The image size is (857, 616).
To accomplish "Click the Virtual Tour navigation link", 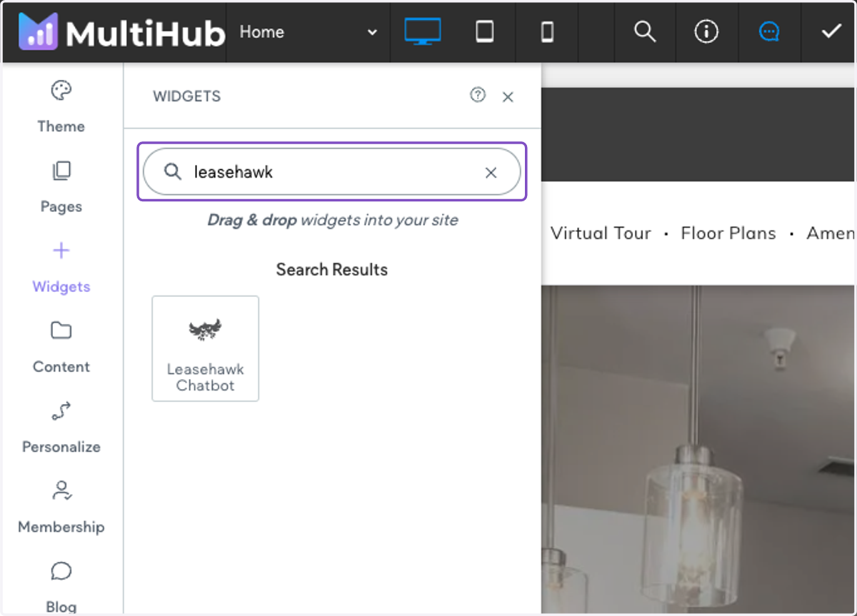I will 601,233.
